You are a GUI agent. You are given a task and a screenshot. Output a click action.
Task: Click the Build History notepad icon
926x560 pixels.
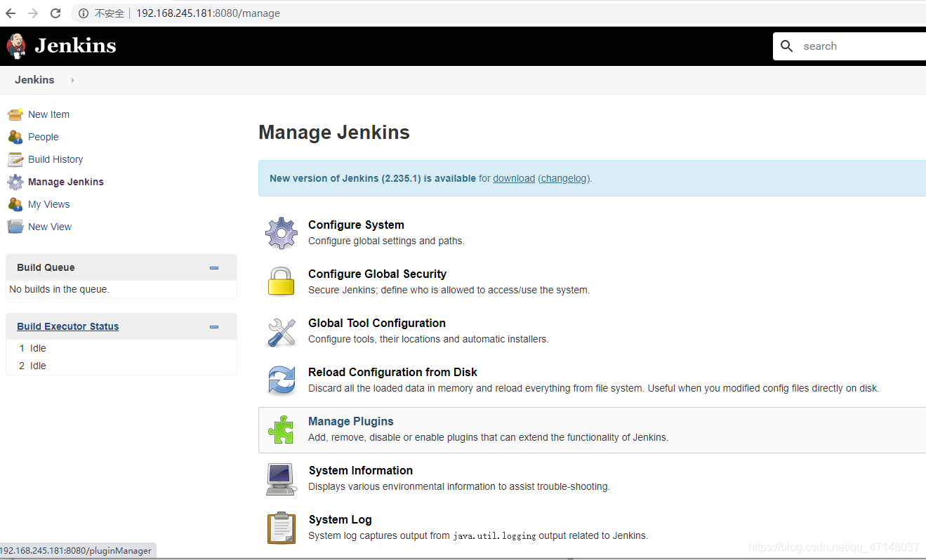click(15, 159)
